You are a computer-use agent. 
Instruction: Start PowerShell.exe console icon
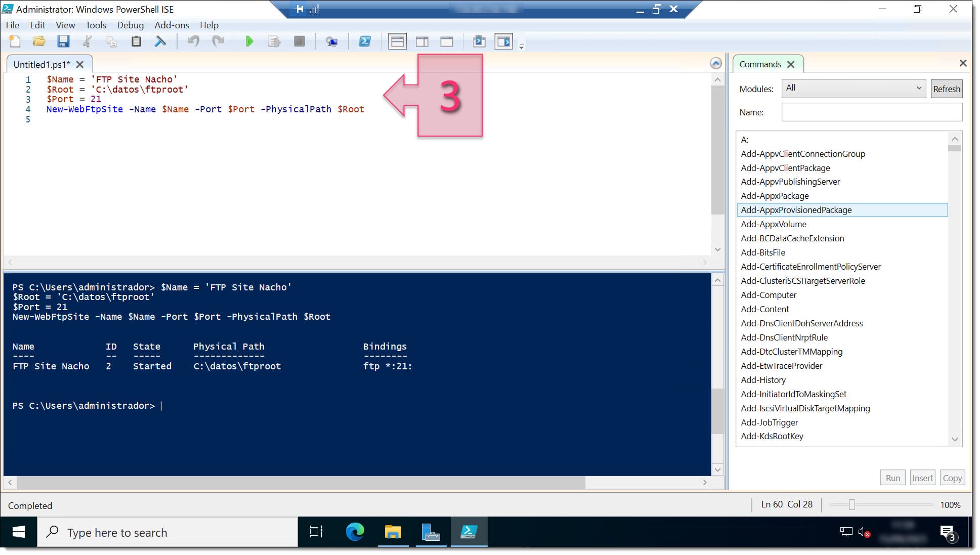pyautogui.click(x=364, y=41)
